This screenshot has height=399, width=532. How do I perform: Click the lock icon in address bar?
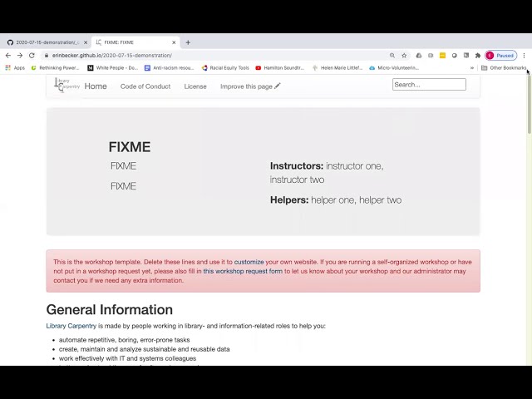[47, 56]
